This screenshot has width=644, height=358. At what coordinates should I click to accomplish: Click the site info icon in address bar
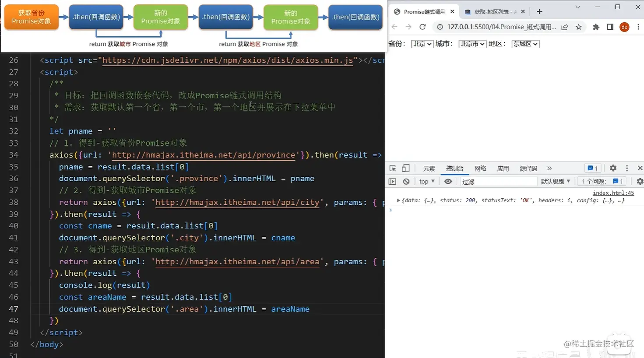(440, 27)
